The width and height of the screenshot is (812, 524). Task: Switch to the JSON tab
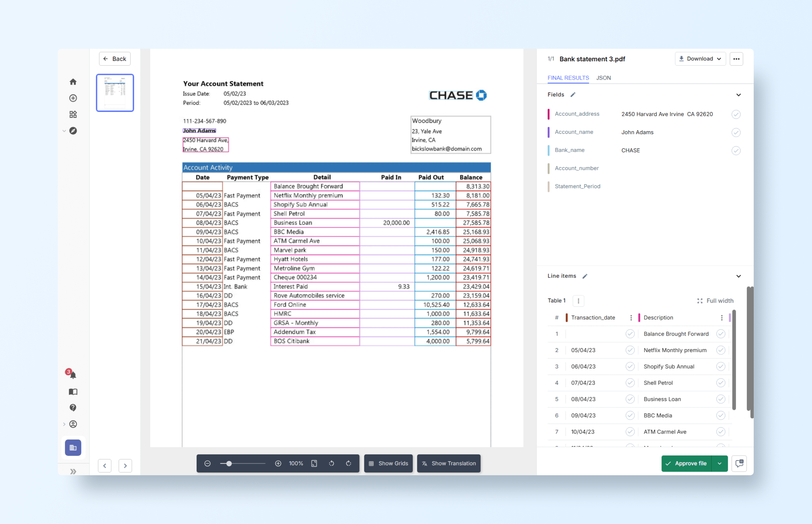coord(603,78)
